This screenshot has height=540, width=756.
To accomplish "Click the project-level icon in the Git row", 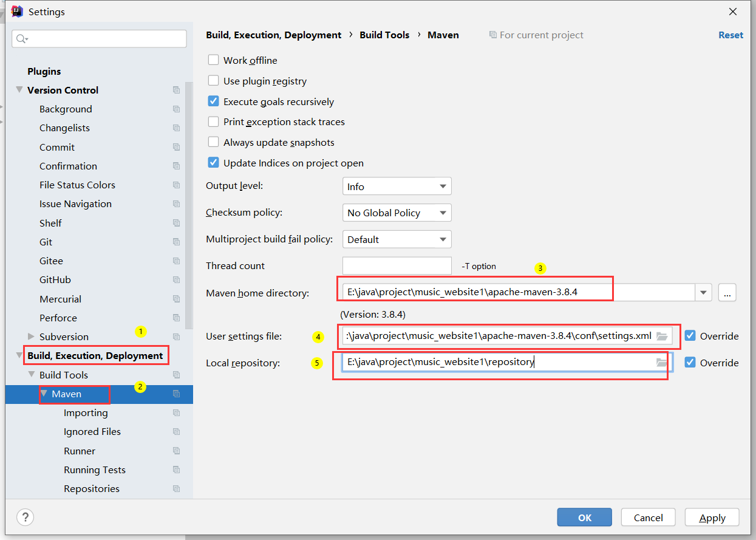I will click(x=176, y=242).
